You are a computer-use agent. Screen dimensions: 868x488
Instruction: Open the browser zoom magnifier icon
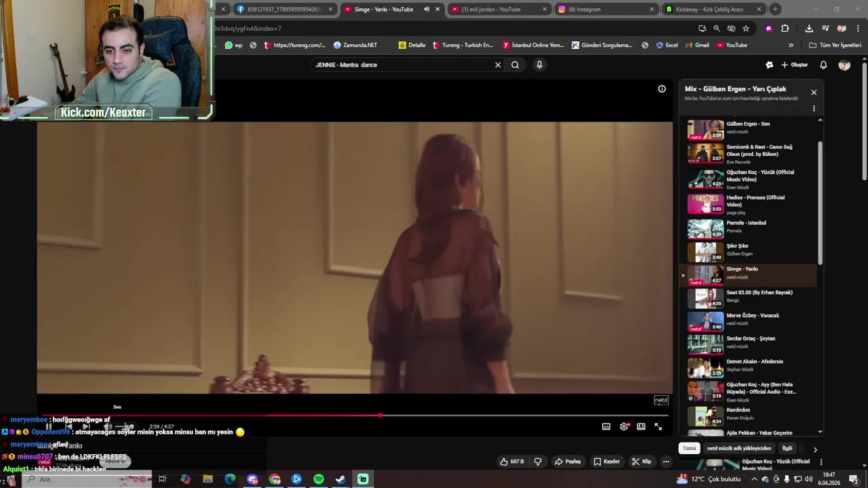coord(717,28)
